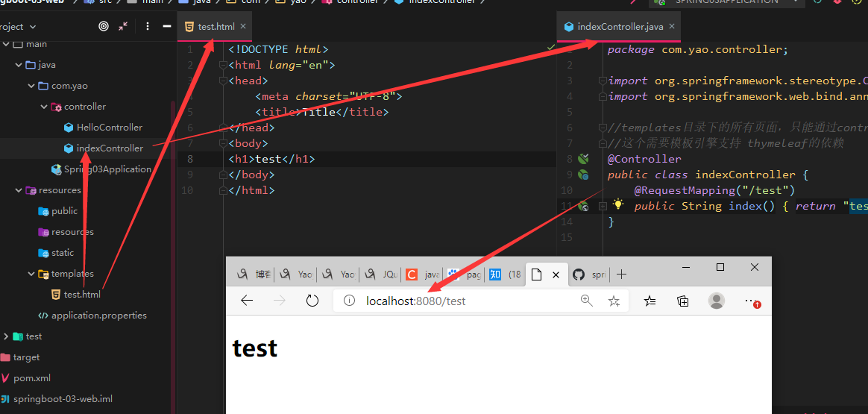868x414 pixels.
Task: Switch to the orange C java browser tab
Action: [422, 275]
